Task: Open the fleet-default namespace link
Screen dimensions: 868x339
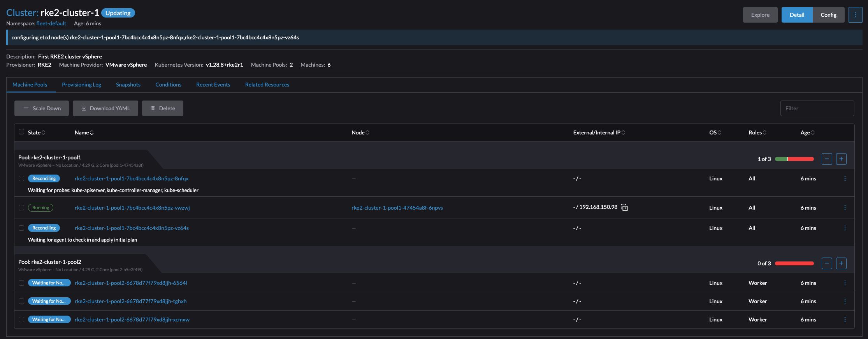Action: pos(51,23)
